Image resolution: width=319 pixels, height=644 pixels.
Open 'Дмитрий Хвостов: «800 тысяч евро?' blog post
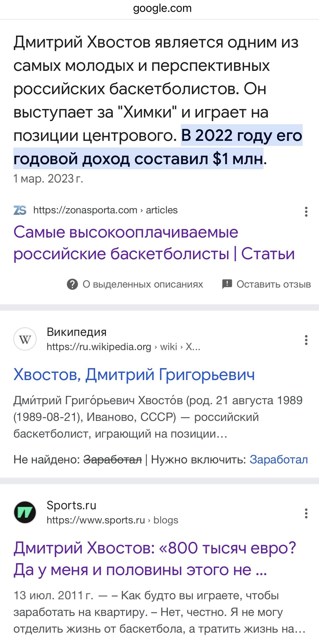click(x=155, y=559)
